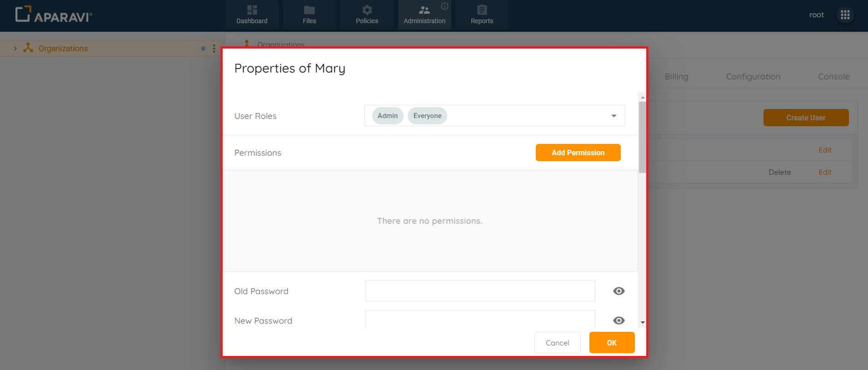Open the app grid menu next to root

pos(845,15)
